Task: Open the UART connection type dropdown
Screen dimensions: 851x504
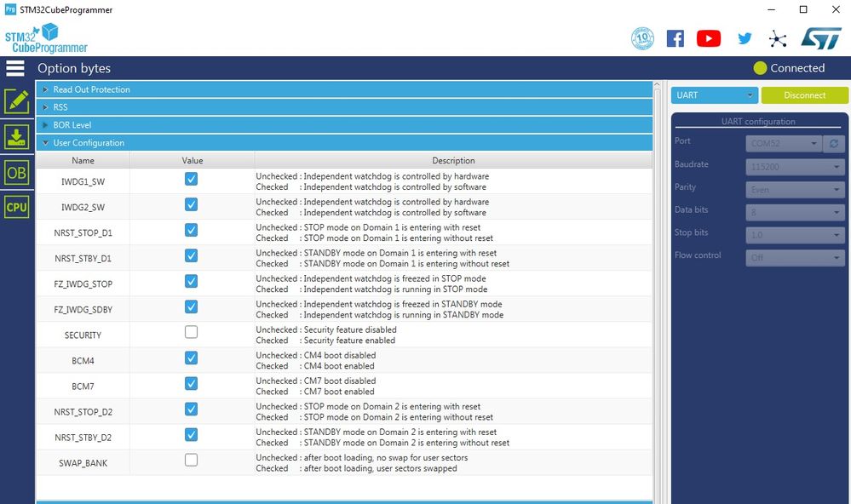Action: coord(714,95)
